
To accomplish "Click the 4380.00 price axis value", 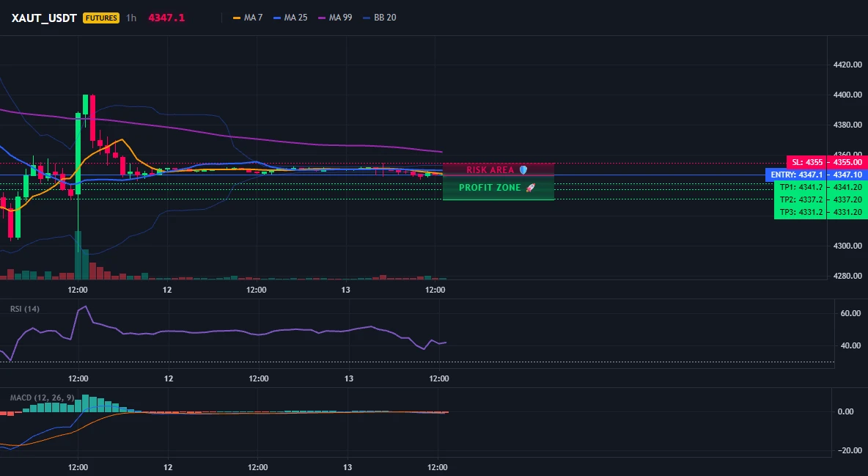I will 847,125.
